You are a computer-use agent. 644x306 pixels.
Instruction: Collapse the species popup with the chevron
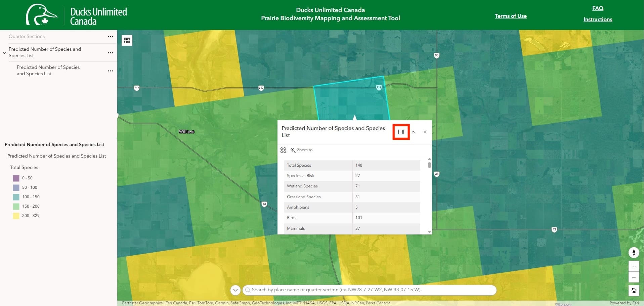[413, 132]
